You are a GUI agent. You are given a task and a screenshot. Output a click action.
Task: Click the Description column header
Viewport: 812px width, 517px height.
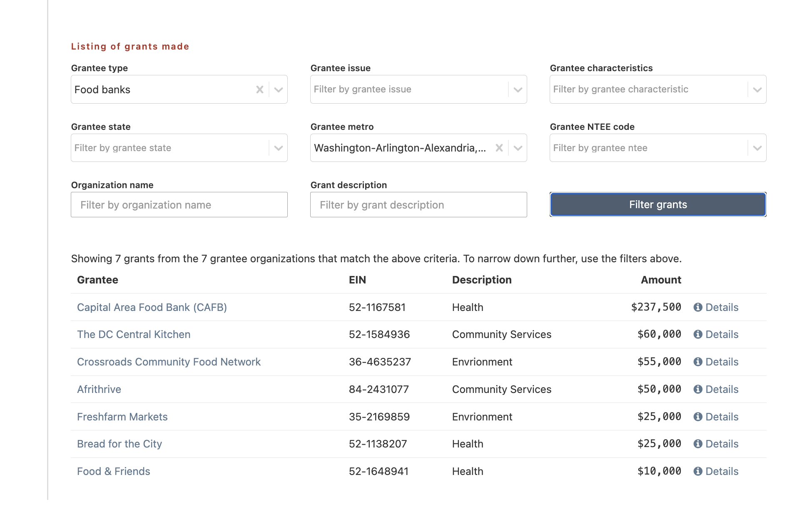click(x=482, y=280)
